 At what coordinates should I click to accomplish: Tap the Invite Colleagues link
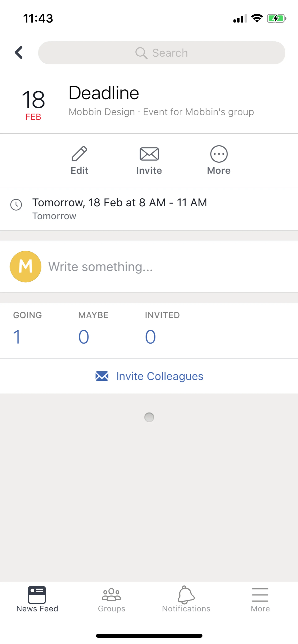pos(160,376)
